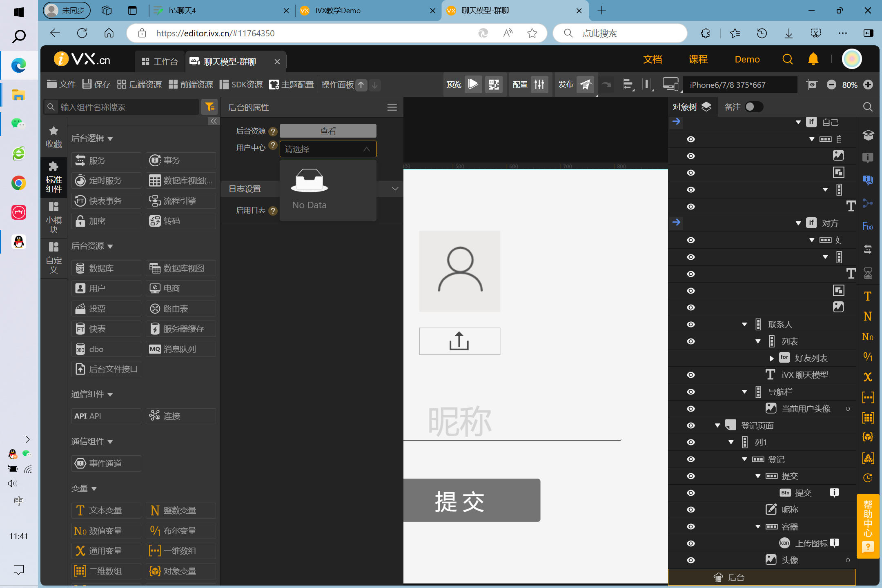Open WeChat from Windows taskbar
This screenshot has height=588, width=882.
pos(18,124)
